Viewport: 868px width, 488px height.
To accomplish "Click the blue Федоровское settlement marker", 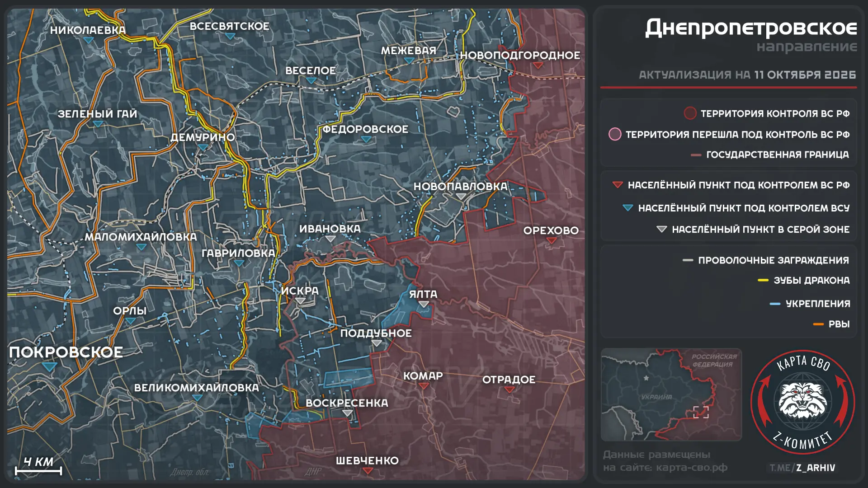I will tap(366, 140).
